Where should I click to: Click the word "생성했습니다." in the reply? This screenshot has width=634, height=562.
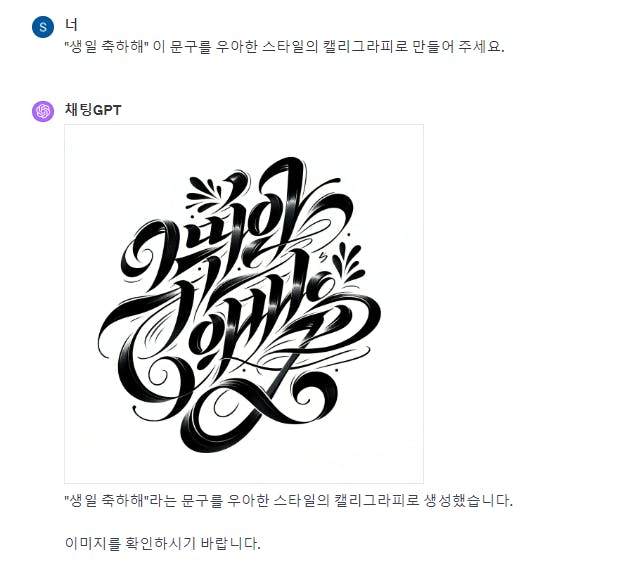coord(468,501)
